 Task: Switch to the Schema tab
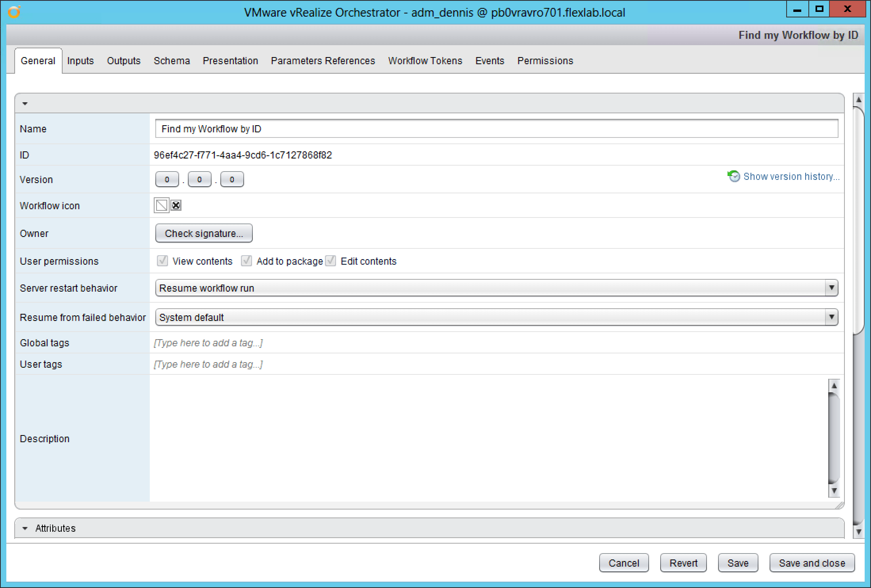click(172, 61)
